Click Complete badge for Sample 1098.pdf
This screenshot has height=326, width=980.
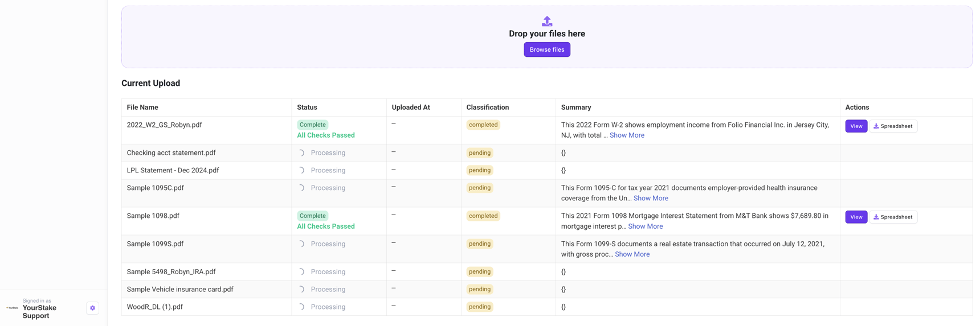(312, 216)
